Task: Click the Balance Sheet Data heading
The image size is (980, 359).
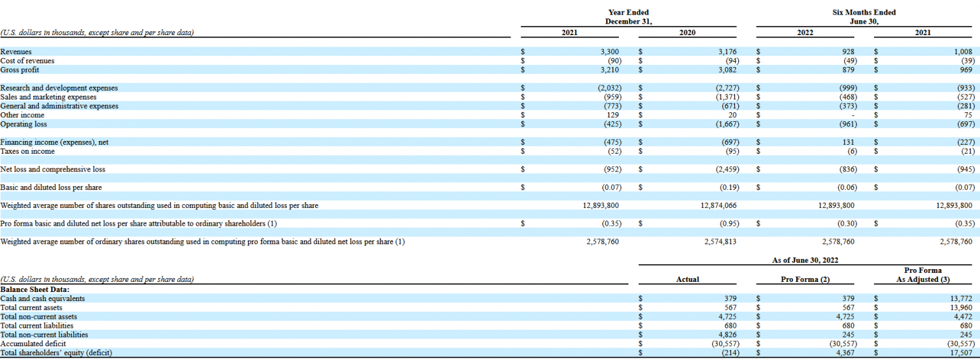Action: pos(35,289)
